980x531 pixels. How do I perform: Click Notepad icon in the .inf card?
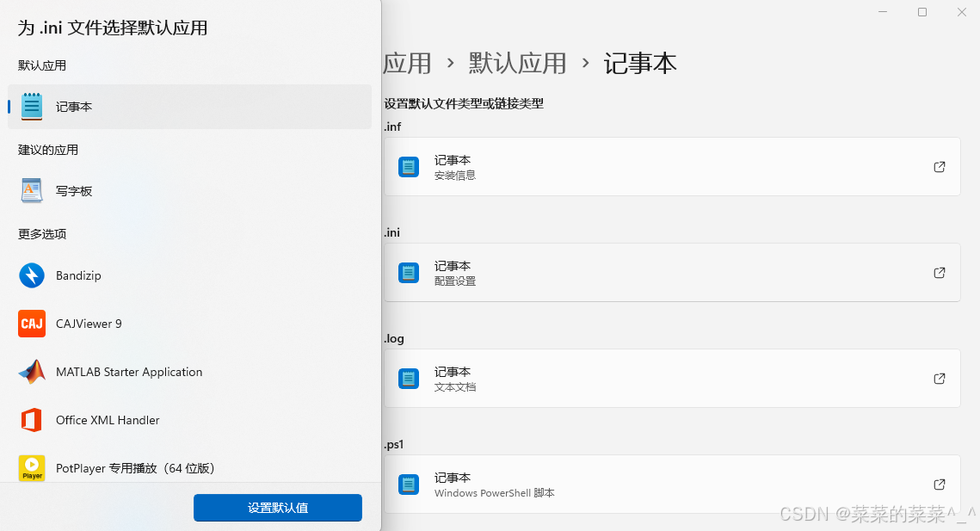pyautogui.click(x=409, y=167)
